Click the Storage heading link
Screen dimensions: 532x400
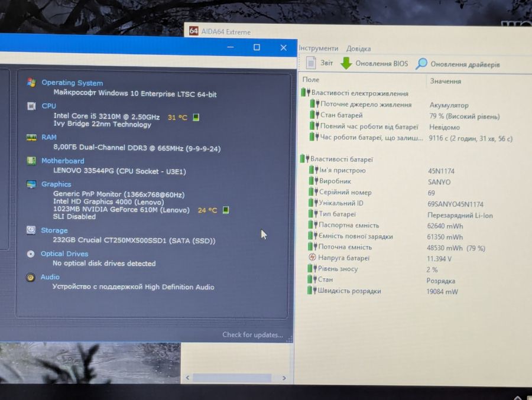[54, 230]
